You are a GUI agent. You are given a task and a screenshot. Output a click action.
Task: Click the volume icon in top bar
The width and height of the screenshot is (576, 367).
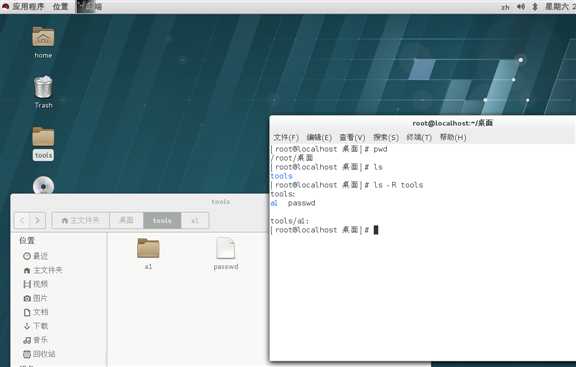coord(521,7)
